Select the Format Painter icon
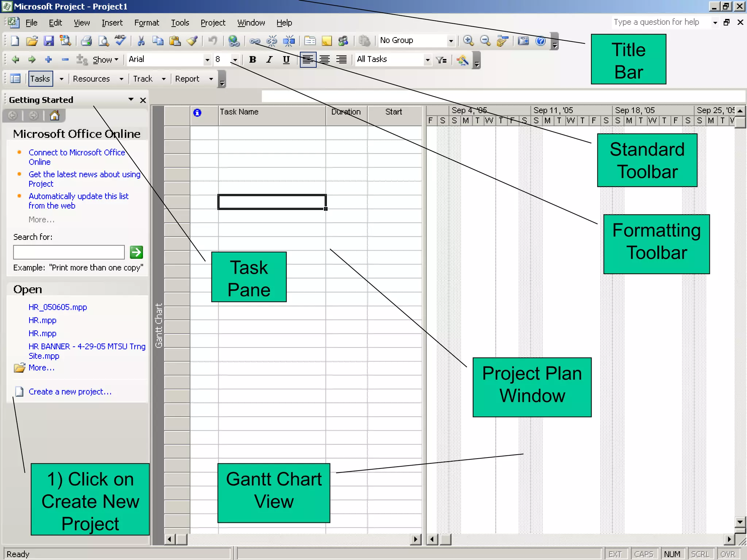This screenshot has height=560, width=747. [x=192, y=41]
